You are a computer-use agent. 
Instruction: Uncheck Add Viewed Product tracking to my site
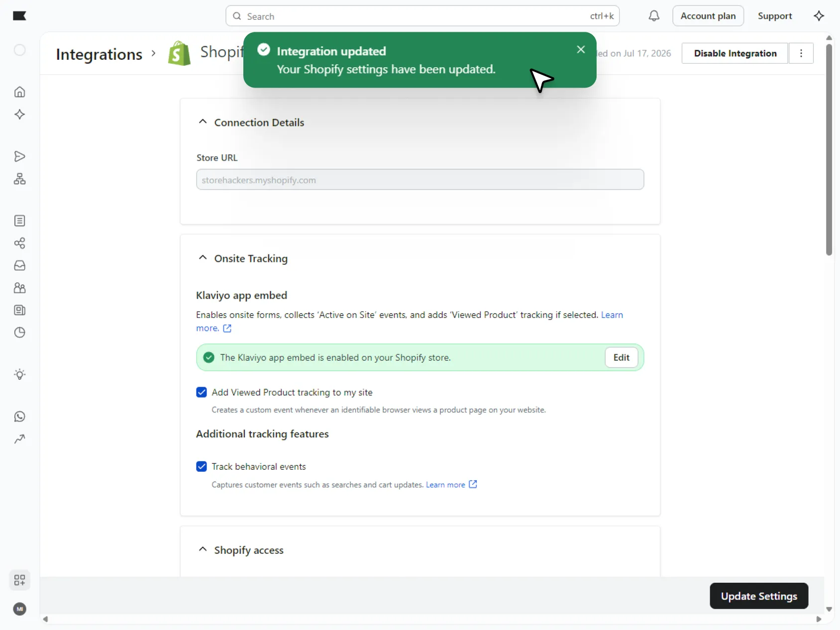tap(202, 392)
